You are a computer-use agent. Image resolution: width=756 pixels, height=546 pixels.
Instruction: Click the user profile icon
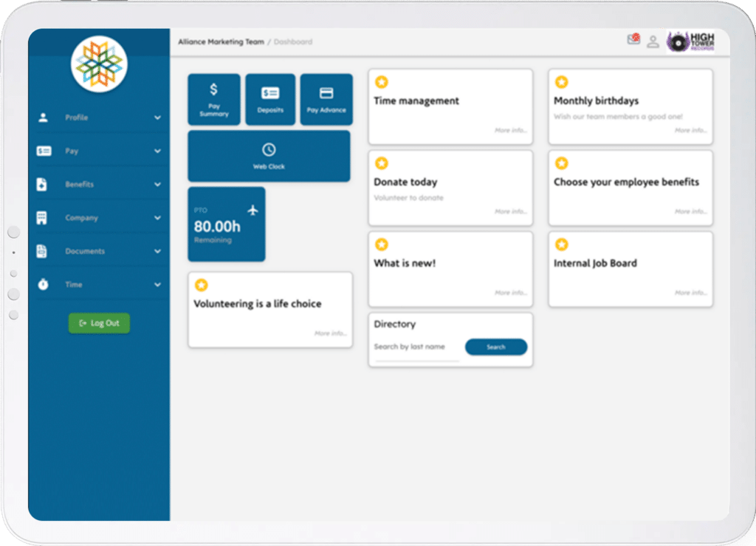(653, 42)
